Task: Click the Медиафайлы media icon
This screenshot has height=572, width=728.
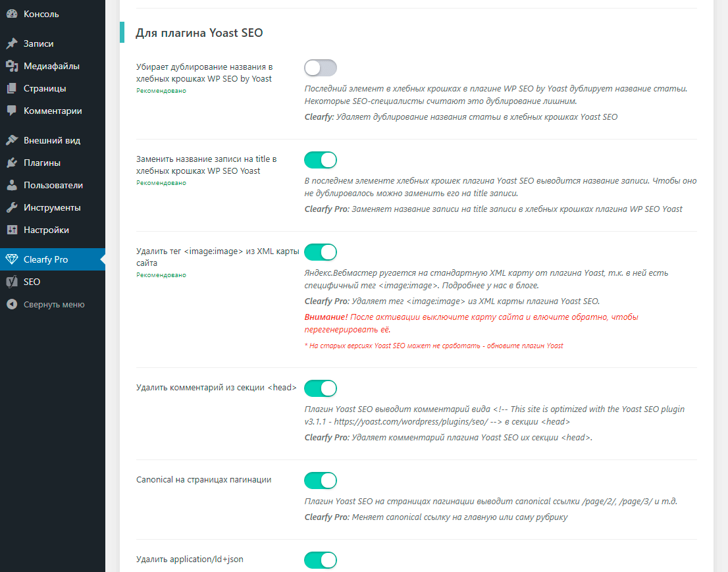Action: (12, 66)
